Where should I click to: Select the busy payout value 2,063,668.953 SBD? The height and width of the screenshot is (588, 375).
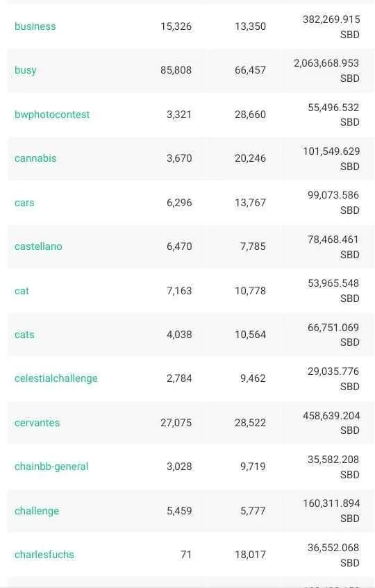326,71
